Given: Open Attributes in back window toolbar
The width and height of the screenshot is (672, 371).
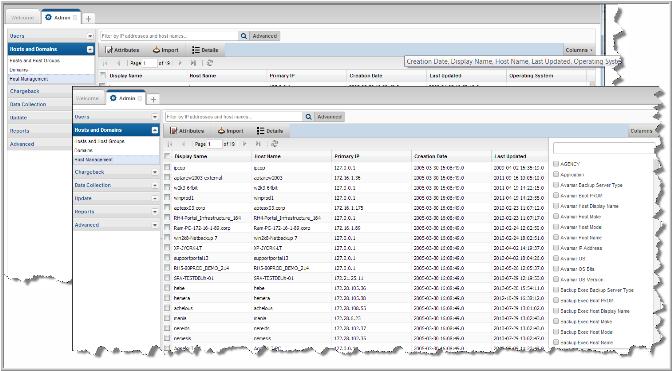Looking at the screenshot, I should click(122, 50).
